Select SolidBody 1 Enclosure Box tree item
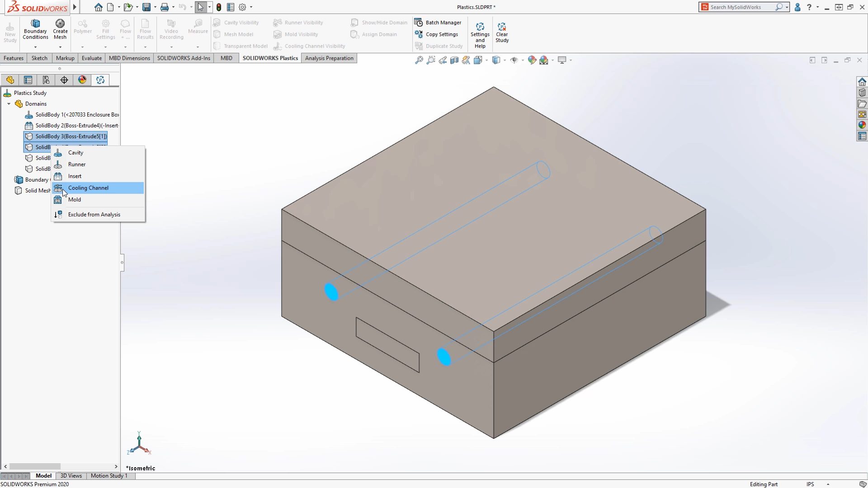This screenshot has width=868, height=488. tap(72, 115)
